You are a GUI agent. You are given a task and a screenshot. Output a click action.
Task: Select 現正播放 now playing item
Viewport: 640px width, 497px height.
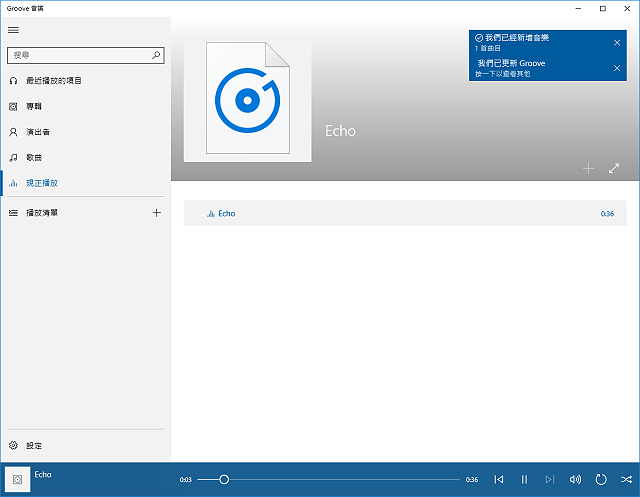86,183
